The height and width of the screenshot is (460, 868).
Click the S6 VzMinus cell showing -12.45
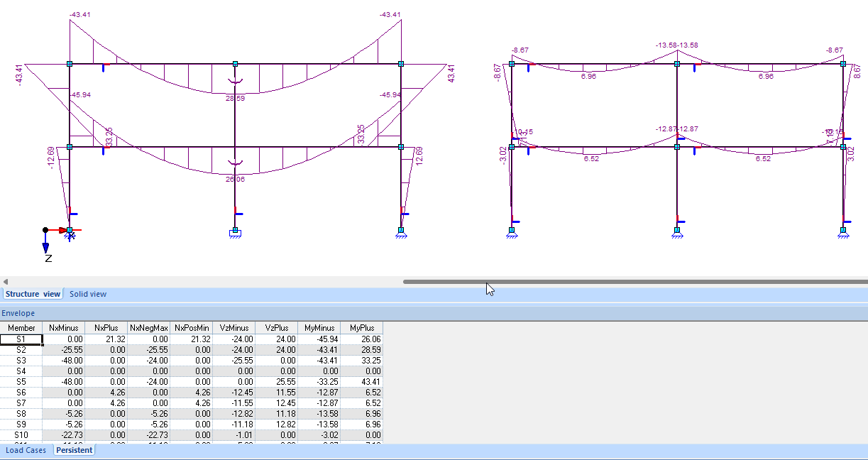tap(234, 392)
